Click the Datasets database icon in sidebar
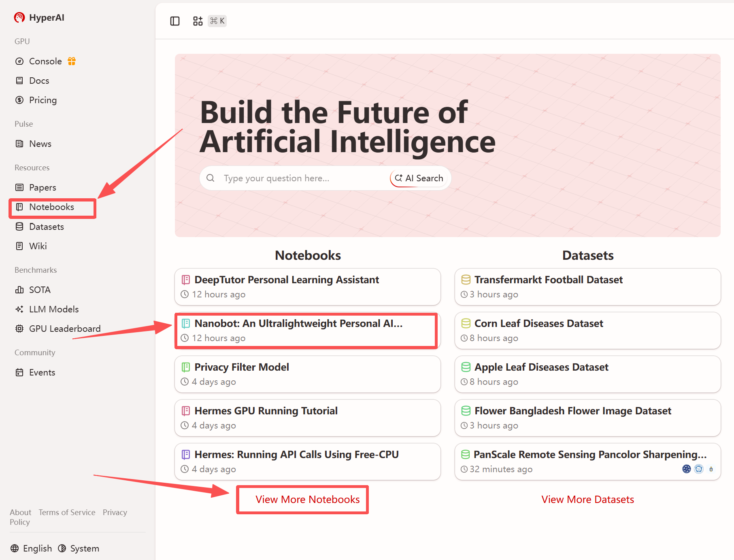Viewport: 734px width, 560px height. 19,227
